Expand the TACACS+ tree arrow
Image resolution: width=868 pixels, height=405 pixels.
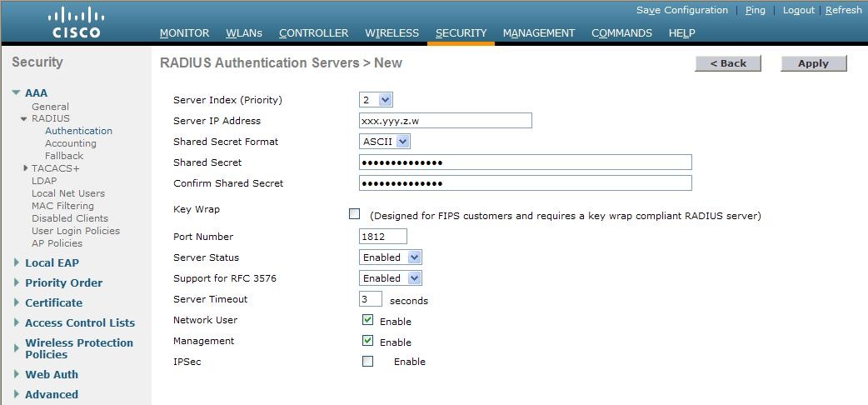[26, 167]
